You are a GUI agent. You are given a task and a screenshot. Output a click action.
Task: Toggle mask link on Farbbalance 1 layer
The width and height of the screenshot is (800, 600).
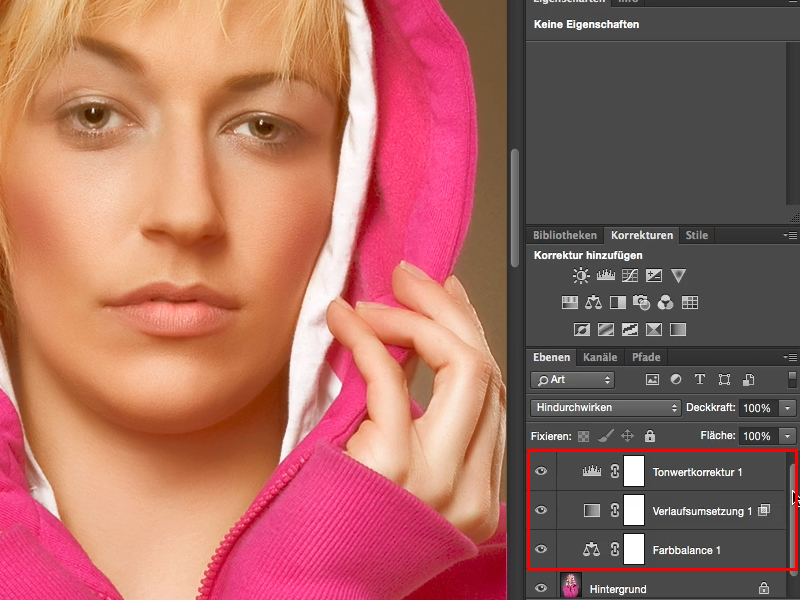(615, 549)
